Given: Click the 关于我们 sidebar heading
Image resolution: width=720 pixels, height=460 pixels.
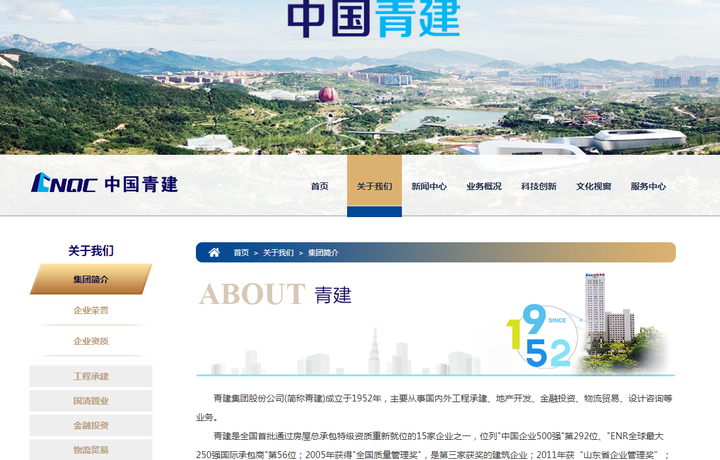Looking at the screenshot, I should tap(91, 251).
